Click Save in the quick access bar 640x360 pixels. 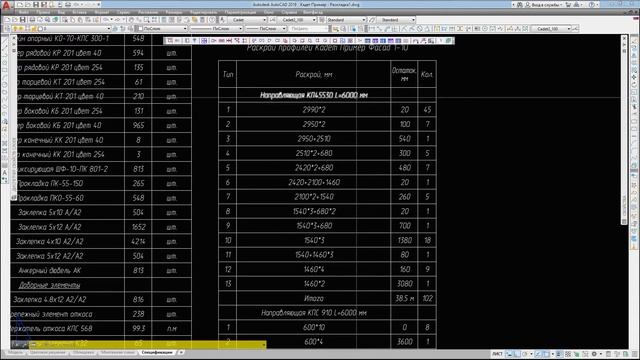36,4
